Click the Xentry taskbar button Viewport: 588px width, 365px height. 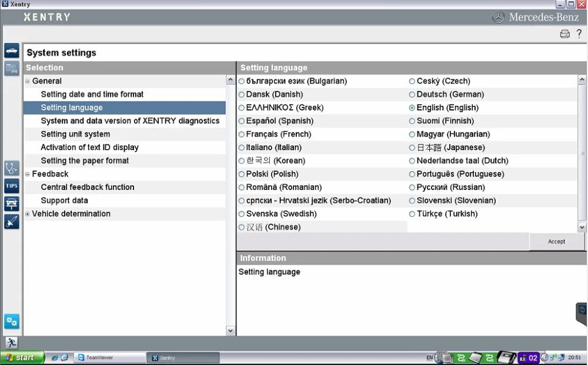click(x=183, y=357)
